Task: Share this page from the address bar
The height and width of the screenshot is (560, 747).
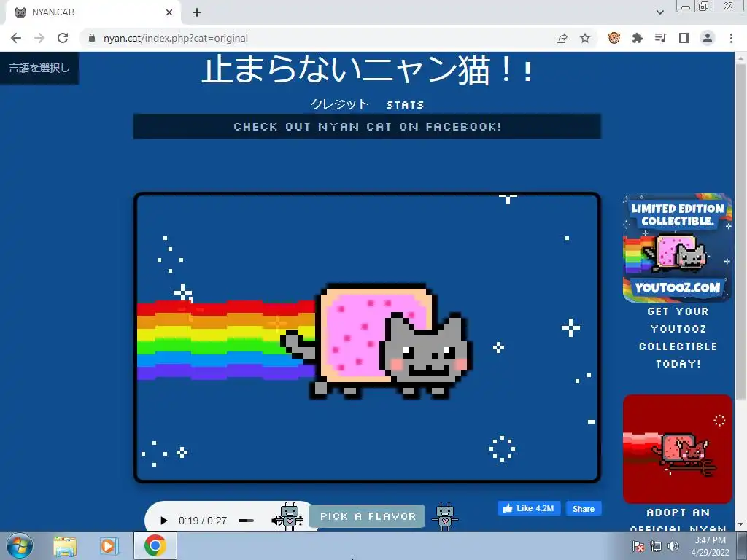Action: point(562,38)
